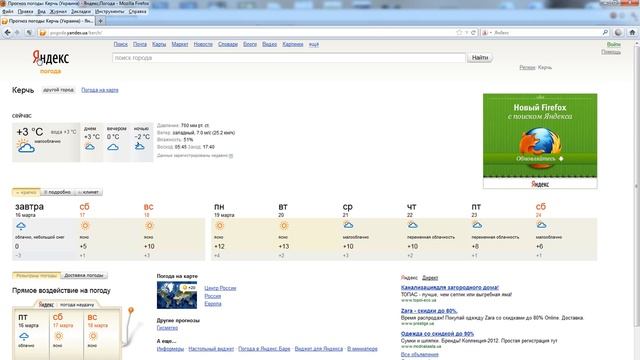
Task: Click the sun icon under вт 20
Action: coord(284,226)
